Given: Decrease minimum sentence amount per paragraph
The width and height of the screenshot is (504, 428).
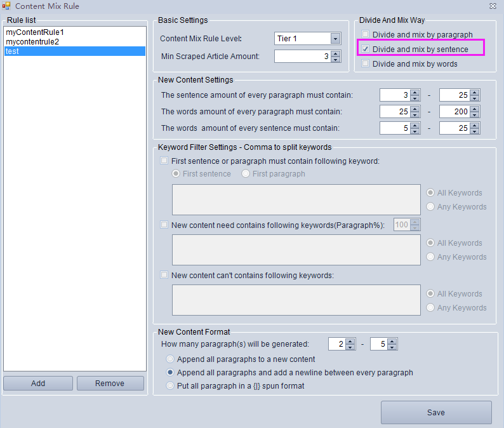Looking at the screenshot, I should coord(414,98).
